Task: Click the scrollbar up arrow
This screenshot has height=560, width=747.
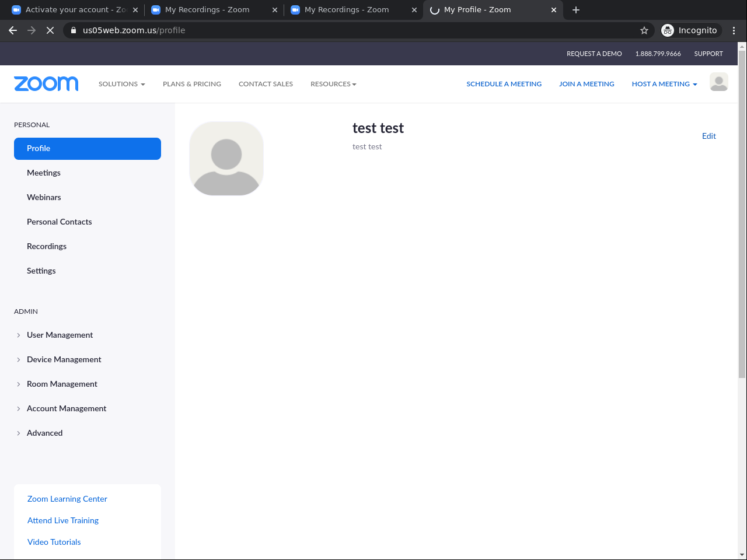Action: point(742,46)
